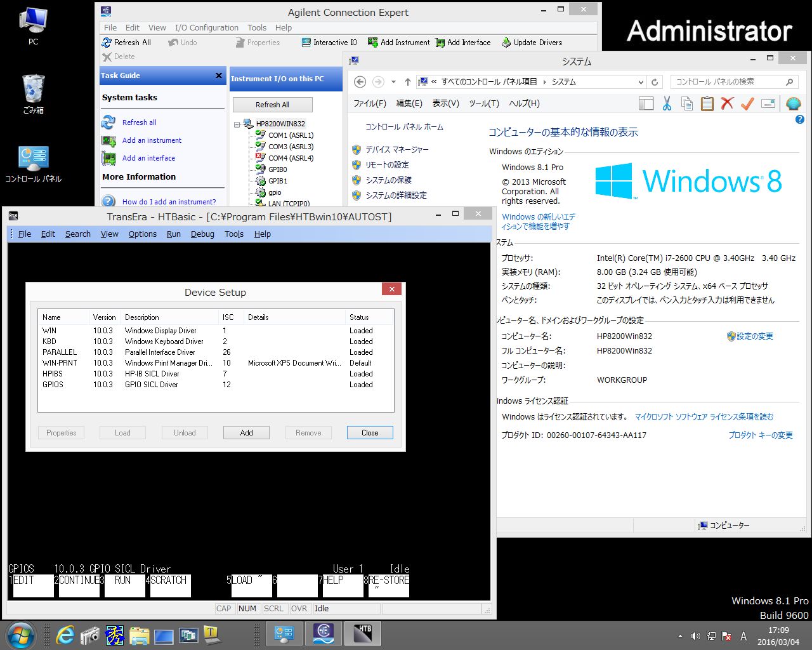This screenshot has width=812, height=650.
Task: Click the Paste clipboard icon in the System window
Action: (707, 103)
